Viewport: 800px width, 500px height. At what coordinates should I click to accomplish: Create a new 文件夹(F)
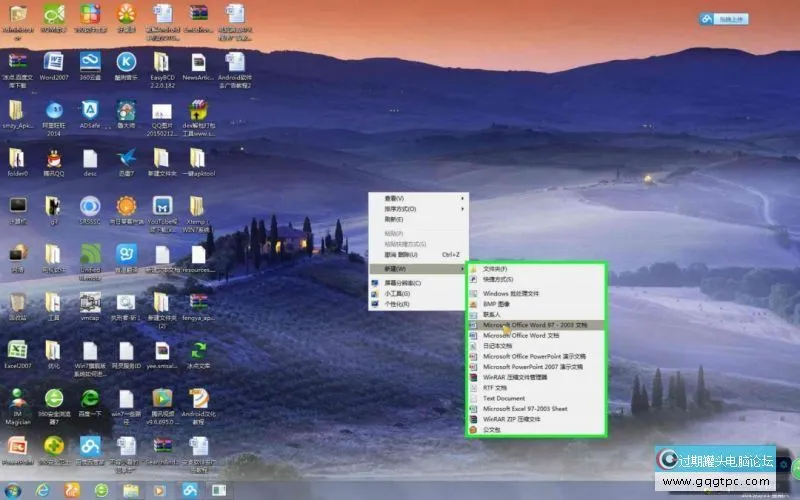pyautogui.click(x=536, y=269)
